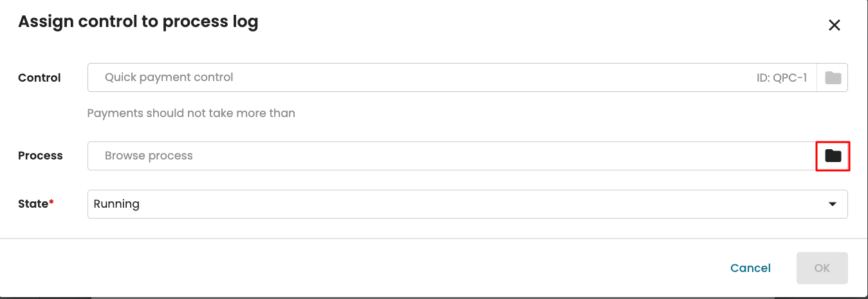
Task: Click the divider line above Cancel
Action: 434,239
